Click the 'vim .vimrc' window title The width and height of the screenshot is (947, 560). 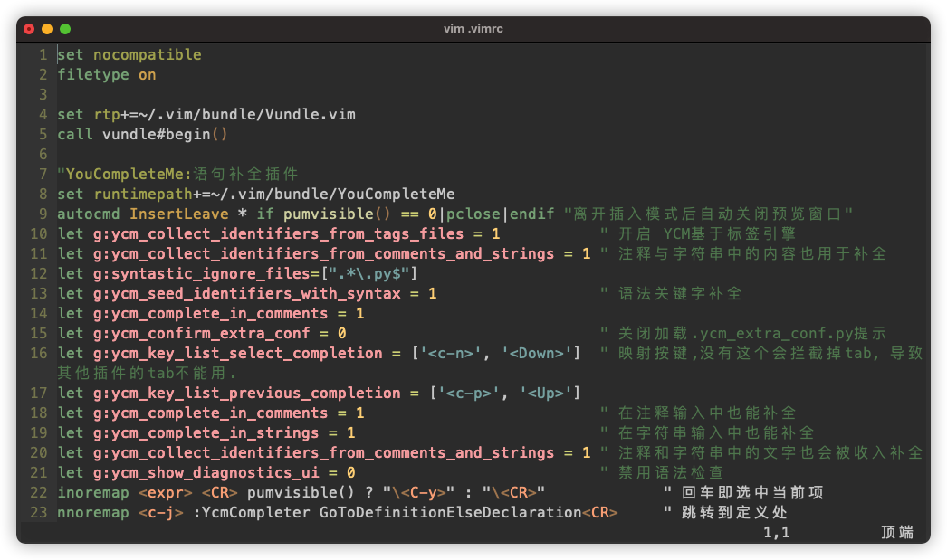(x=473, y=28)
